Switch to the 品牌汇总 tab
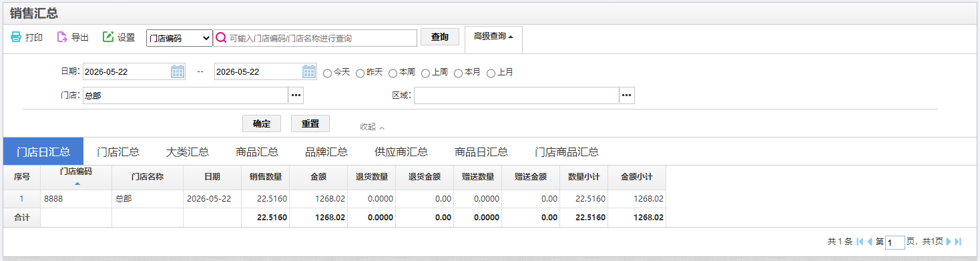The height and width of the screenshot is (261, 980). (x=326, y=152)
